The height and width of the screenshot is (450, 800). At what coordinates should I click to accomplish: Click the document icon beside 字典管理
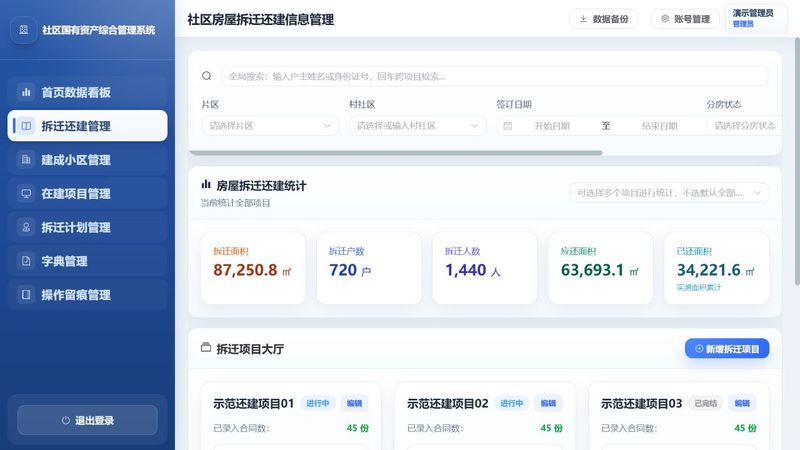pos(26,261)
